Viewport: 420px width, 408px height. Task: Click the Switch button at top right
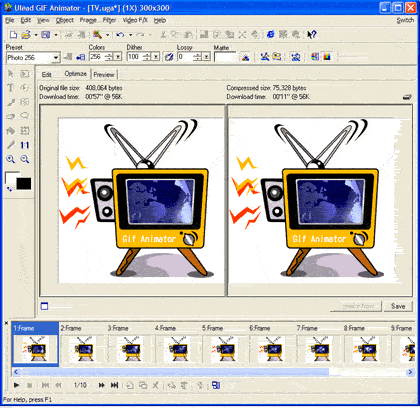[x=405, y=20]
